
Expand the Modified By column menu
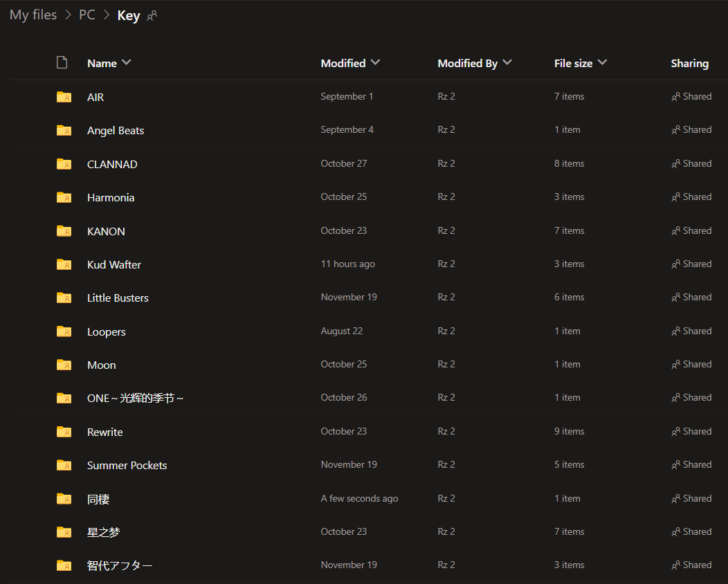tap(507, 62)
